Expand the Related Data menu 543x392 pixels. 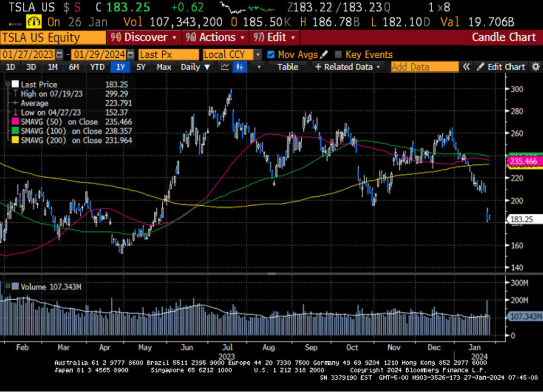click(x=348, y=67)
